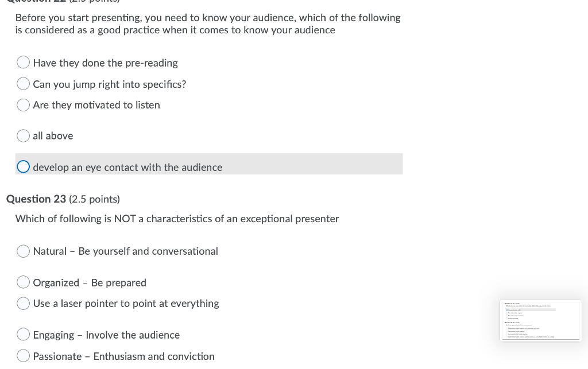Select 'Are they motivated to listen' option
This screenshot has width=588, height=369.
coord(23,104)
